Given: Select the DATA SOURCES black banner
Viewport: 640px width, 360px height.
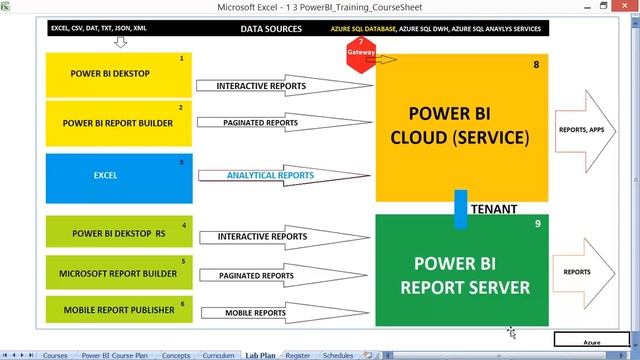Looking at the screenshot, I should click(298, 28).
